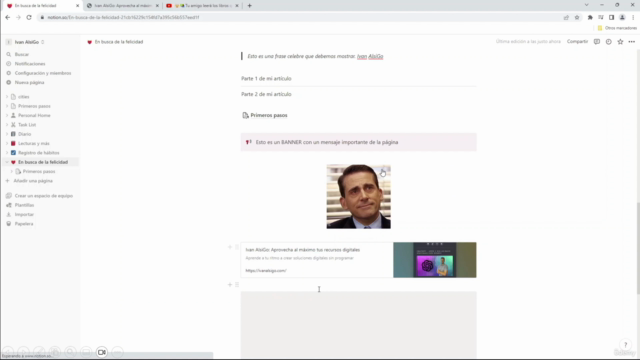Expand the cities page in sidebar

click(x=7, y=97)
